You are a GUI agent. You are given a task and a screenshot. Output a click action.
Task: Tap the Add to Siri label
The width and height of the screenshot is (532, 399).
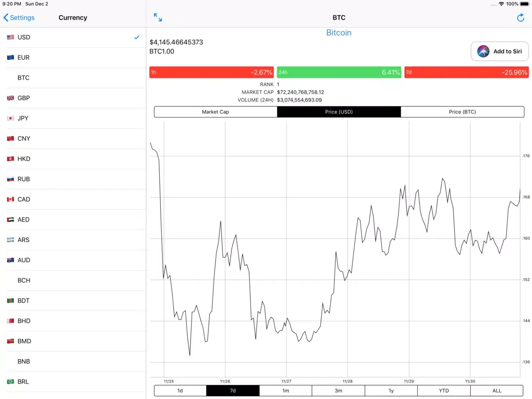(x=508, y=51)
